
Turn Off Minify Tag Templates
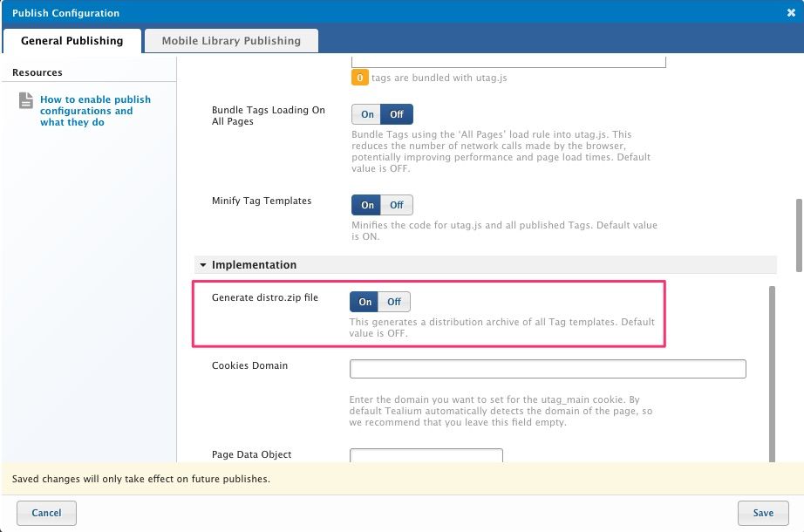pyautogui.click(x=398, y=205)
